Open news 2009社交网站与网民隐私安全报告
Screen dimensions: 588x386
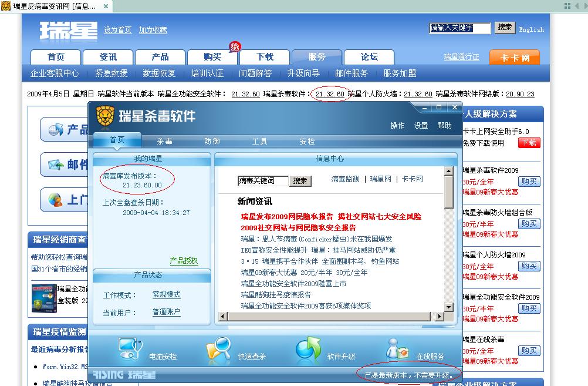299,228
